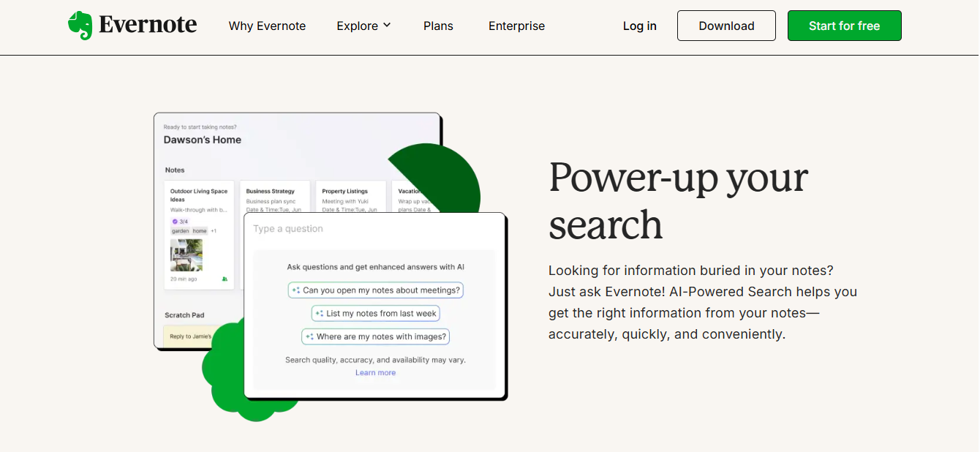Screen dimensions: 980x452
Task: Click the Evernote elephant logo icon
Action: (x=80, y=26)
